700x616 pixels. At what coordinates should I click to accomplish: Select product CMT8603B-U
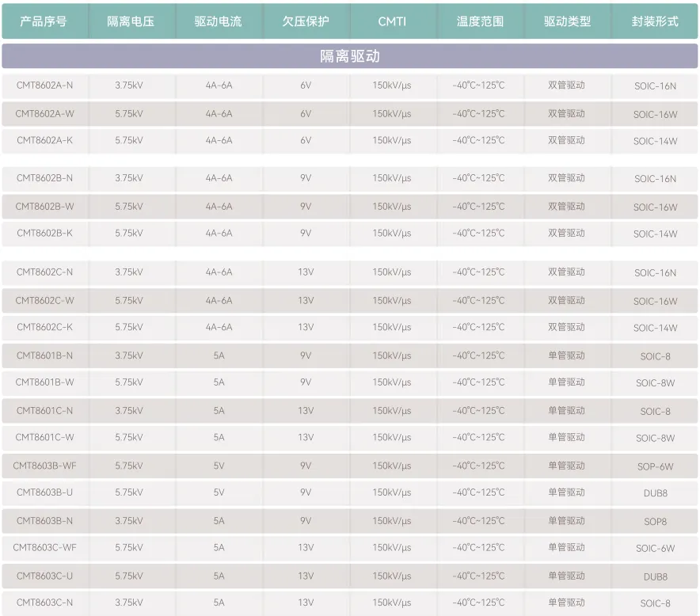(44, 492)
